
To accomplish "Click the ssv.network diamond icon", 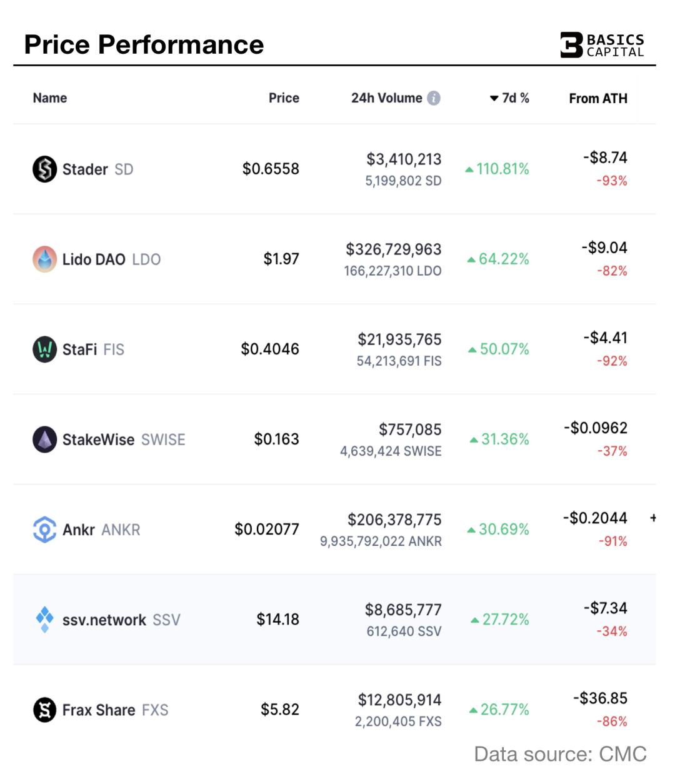I will pos(44,619).
